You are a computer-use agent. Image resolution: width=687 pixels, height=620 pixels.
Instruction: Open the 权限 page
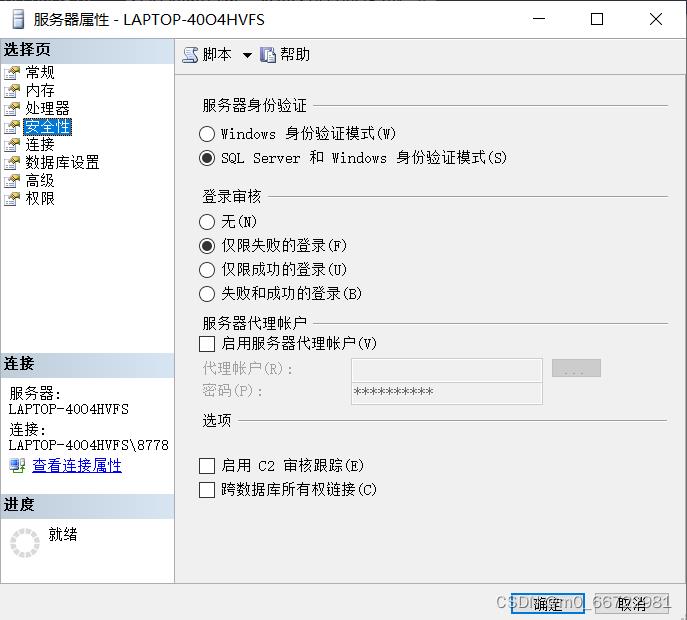coord(40,198)
